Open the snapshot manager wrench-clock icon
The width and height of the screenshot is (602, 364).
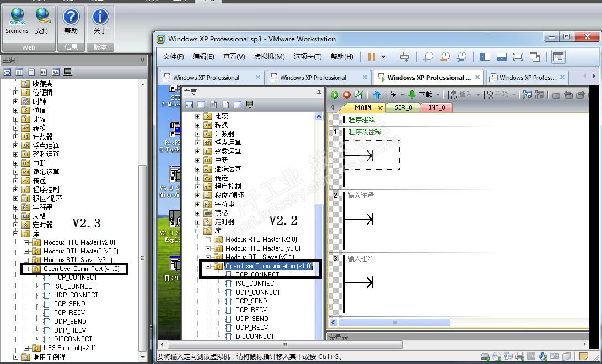(x=461, y=57)
